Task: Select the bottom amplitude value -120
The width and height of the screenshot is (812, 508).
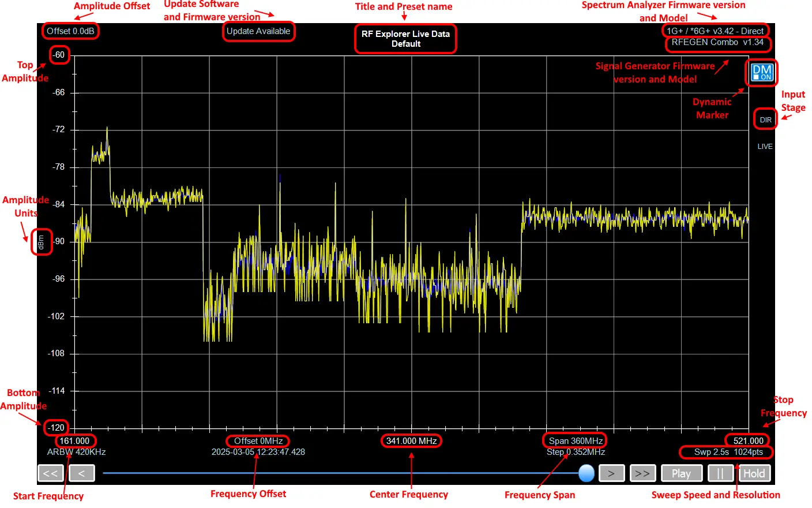Action: click(x=57, y=428)
